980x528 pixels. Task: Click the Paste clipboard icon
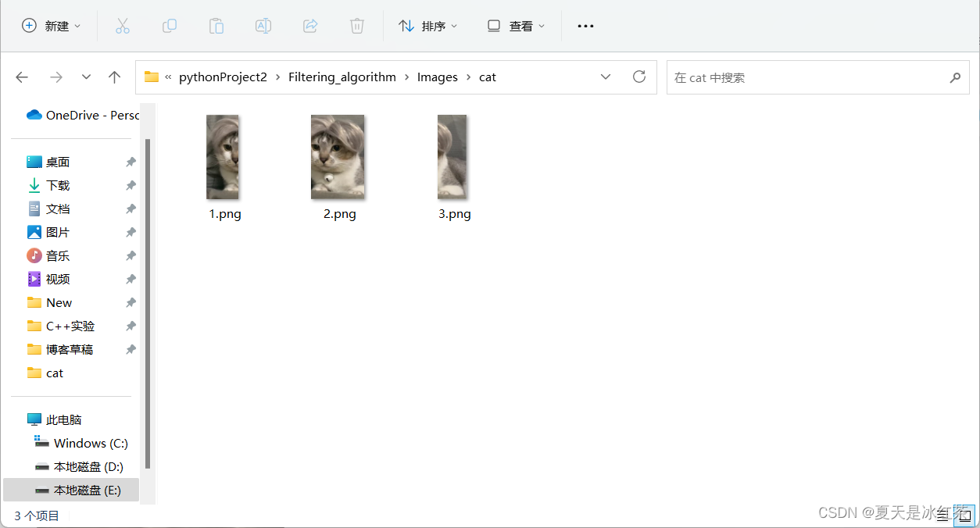pyautogui.click(x=216, y=26)
